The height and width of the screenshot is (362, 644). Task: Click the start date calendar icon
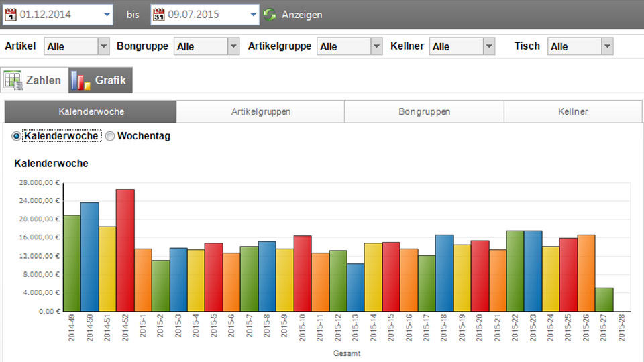[10, 15]
